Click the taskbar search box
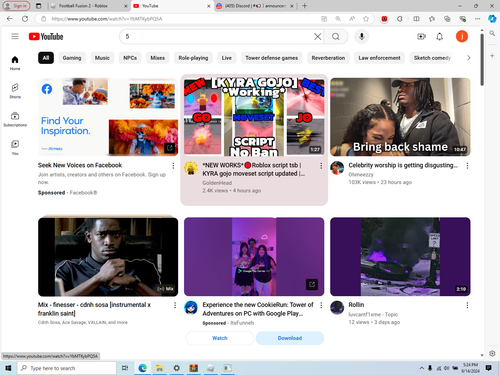 pos(67,368)
